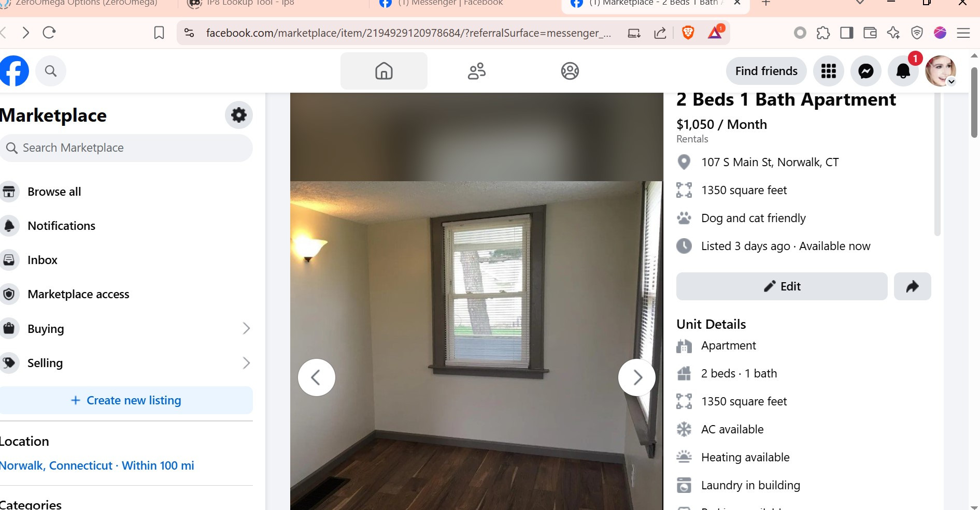
Task: Click the browser share page icon
Action: pyautogui.click(x=660, y=33)
